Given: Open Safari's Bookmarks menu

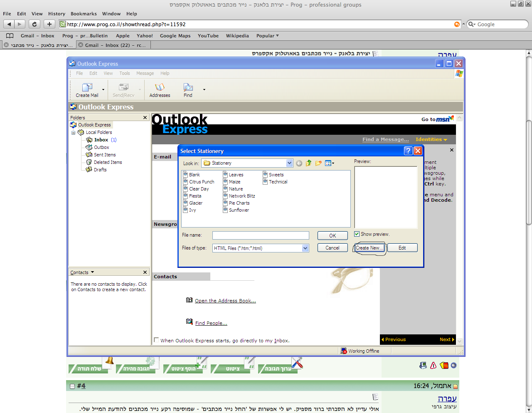Looking at the screenshot, I should [84, 14].
